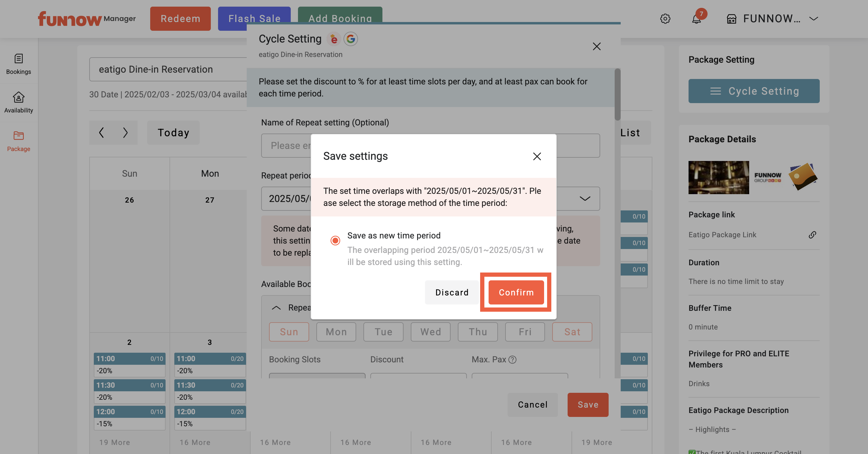Click the restaurant package photo thumbnail

pos(718,178)
